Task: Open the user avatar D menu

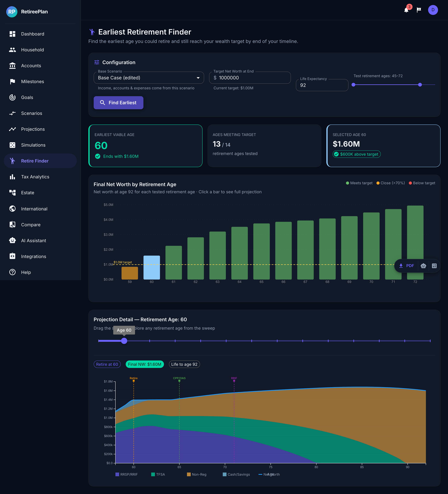Action: tap(433, 10)
